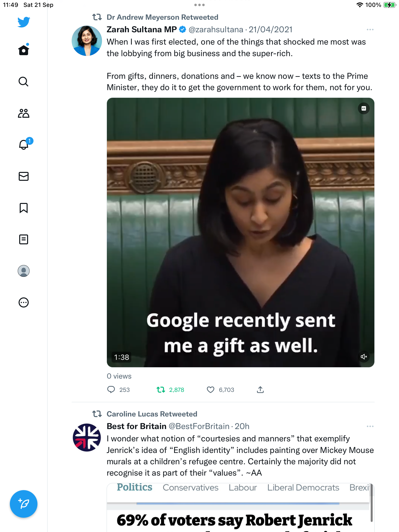Open Zarah Sultana's profile picture
The height and width of the screenshot is (532, 399).
pos(87,41)
